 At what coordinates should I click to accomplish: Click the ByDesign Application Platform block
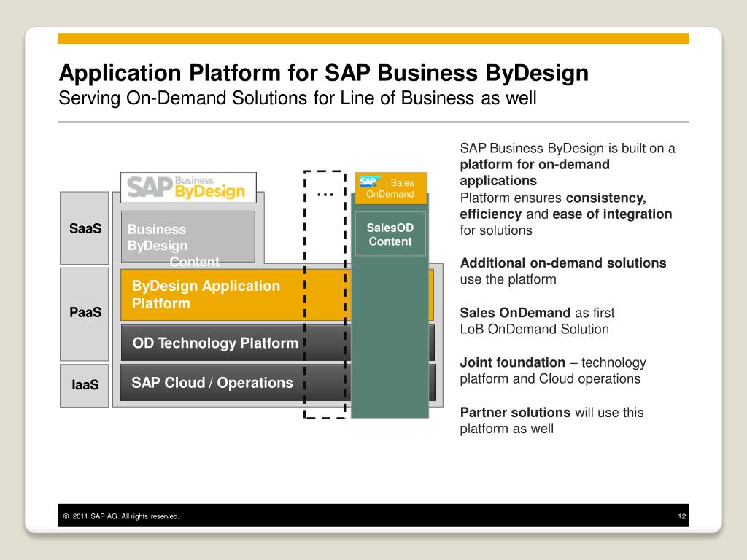coord(236,295)
